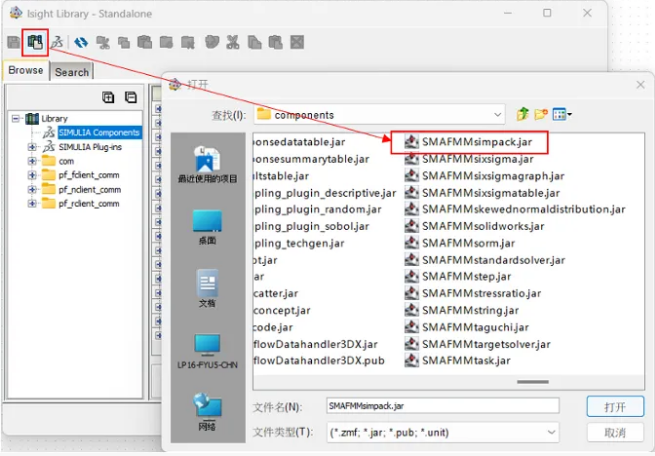Click the jar icon beside SMAFMMsorm.jar

point(411,243)
